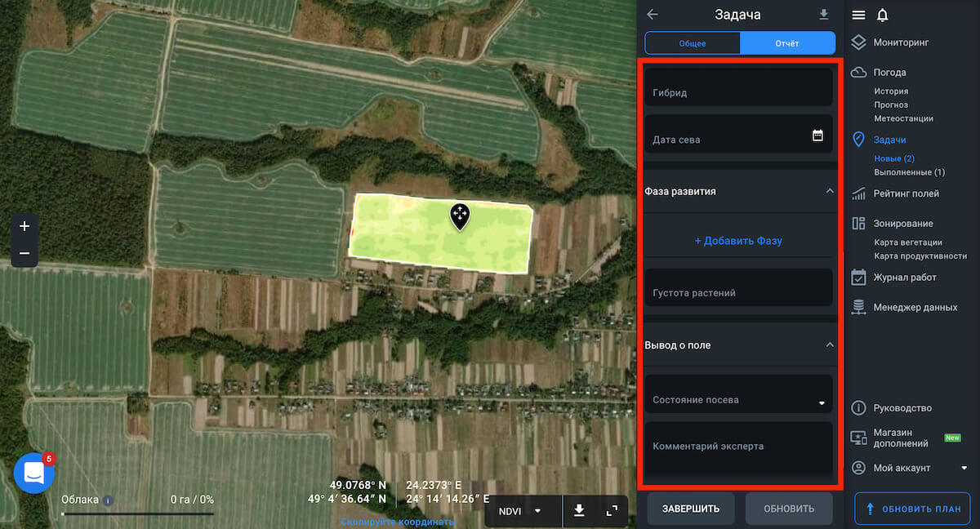Open the hamburger menu in the sidebar
Image resolution: width=980 pixels, height=529 pixels.
coord(858,16)
